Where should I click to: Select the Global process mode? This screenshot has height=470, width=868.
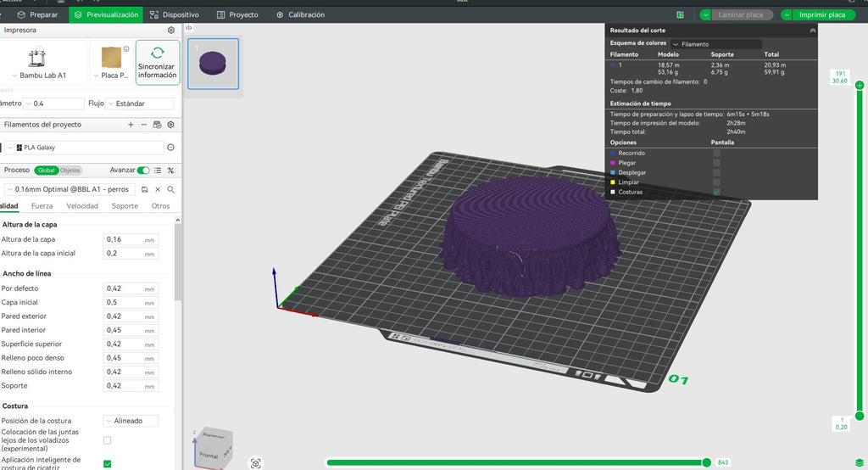47,171
